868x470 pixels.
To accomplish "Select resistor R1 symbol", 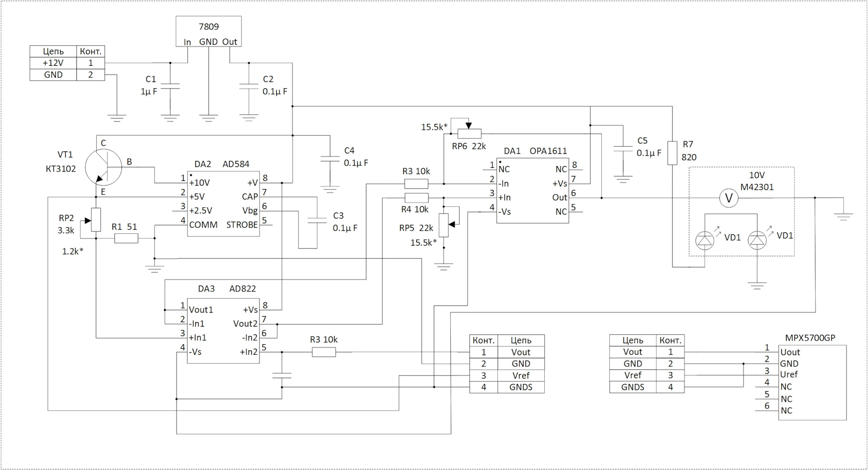I will pyautogui.click(x=126, y=238).
